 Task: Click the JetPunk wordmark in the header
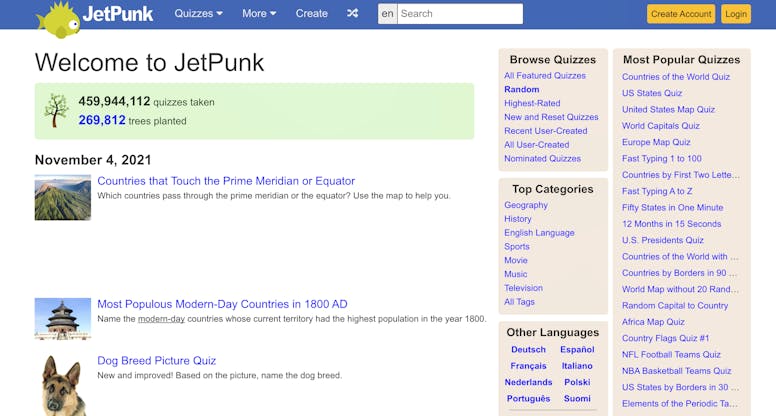(x=118, y=14)
